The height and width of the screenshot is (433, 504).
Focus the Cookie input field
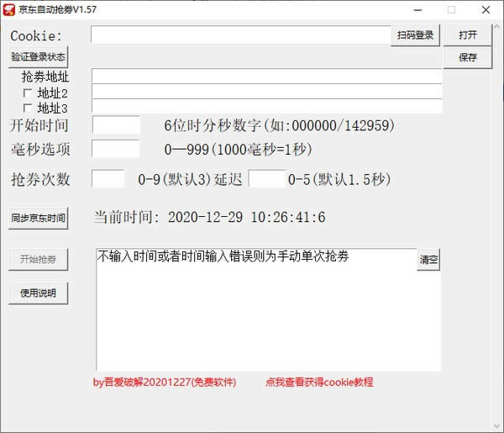point(240,35)
